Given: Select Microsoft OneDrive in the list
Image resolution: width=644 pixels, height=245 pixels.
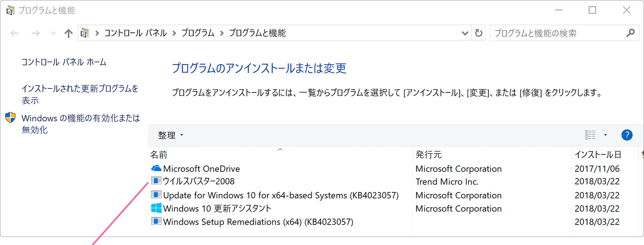Looking at the screenshot, I should (x=202, y=169).
